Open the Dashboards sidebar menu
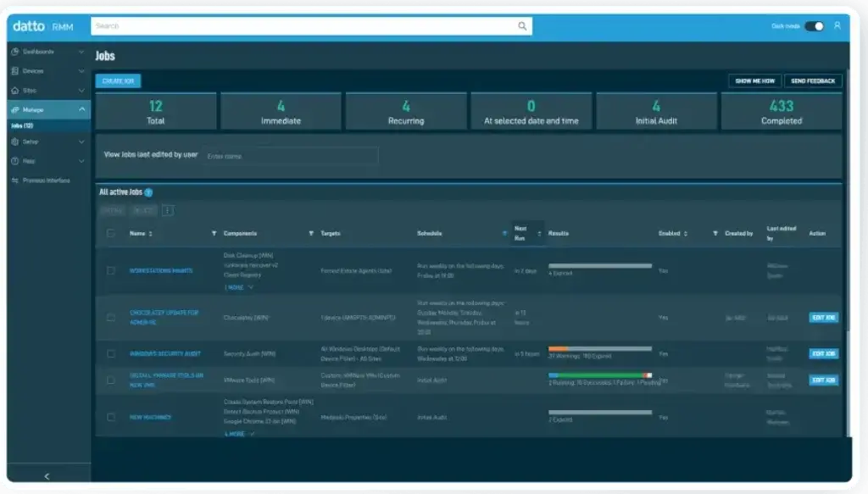 (x=48, y=52)
